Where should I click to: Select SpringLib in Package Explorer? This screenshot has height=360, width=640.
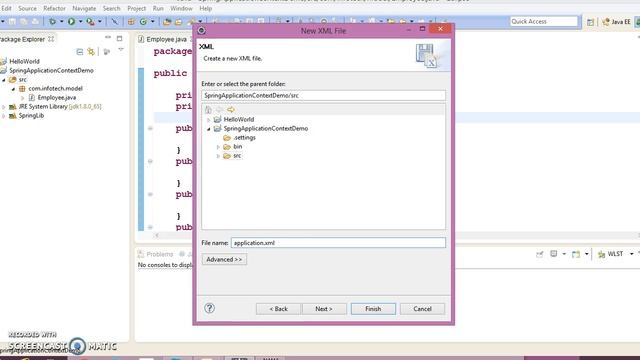coord(31,116)
